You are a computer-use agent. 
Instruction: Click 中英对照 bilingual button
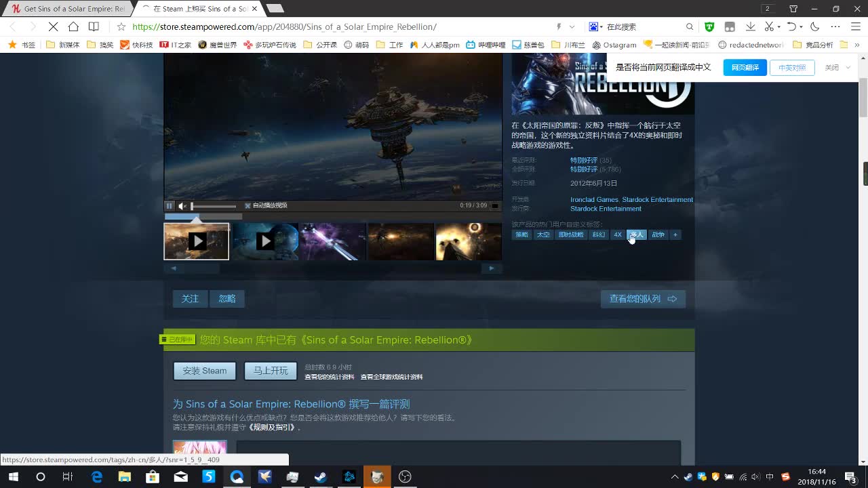coord(792,68)
